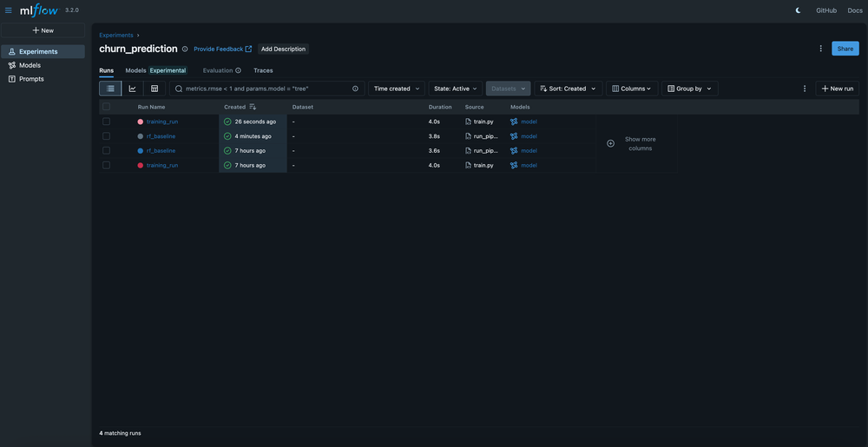Screen dimensions: 868x447
Task: Check the box for the first training_run
Action: coord(107,122)
